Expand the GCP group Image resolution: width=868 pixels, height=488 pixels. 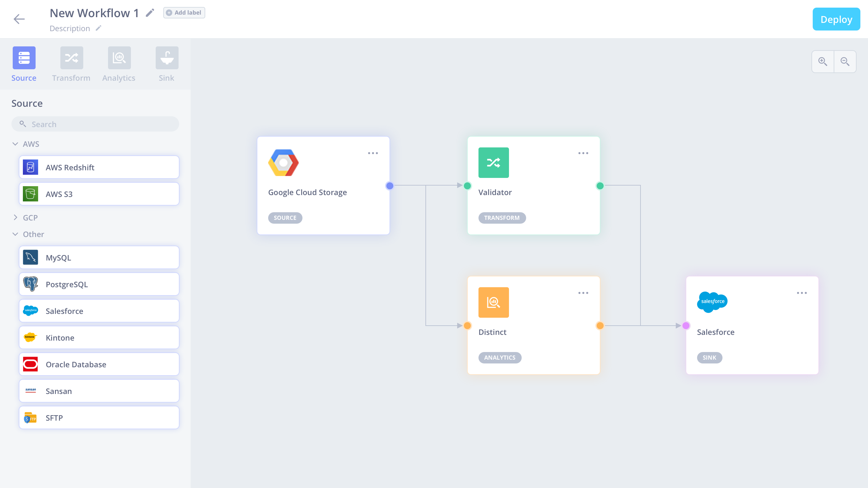coord(15,217)
